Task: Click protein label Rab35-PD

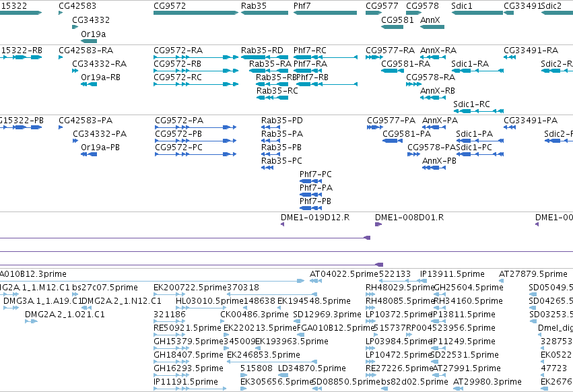Action: click(281, 121)
